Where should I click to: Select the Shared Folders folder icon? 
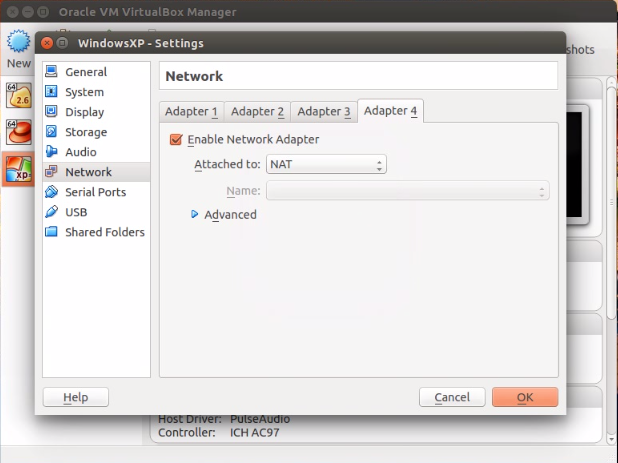pos(51,232)
